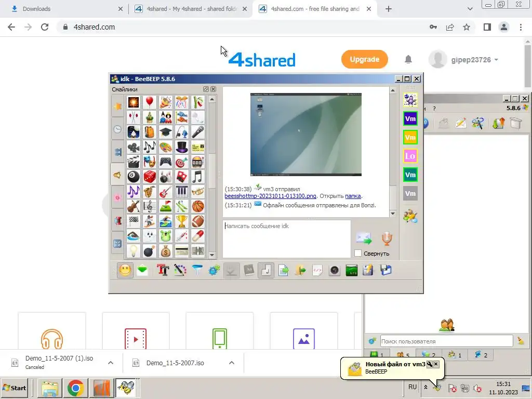532x399 pixels.
Task: Click the green envelope icon in chat toolbar
Action: pos(142,270)
